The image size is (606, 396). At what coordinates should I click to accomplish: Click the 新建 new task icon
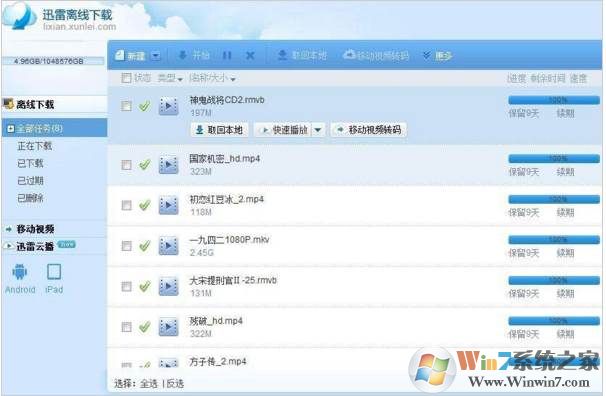tap(120, 55)
